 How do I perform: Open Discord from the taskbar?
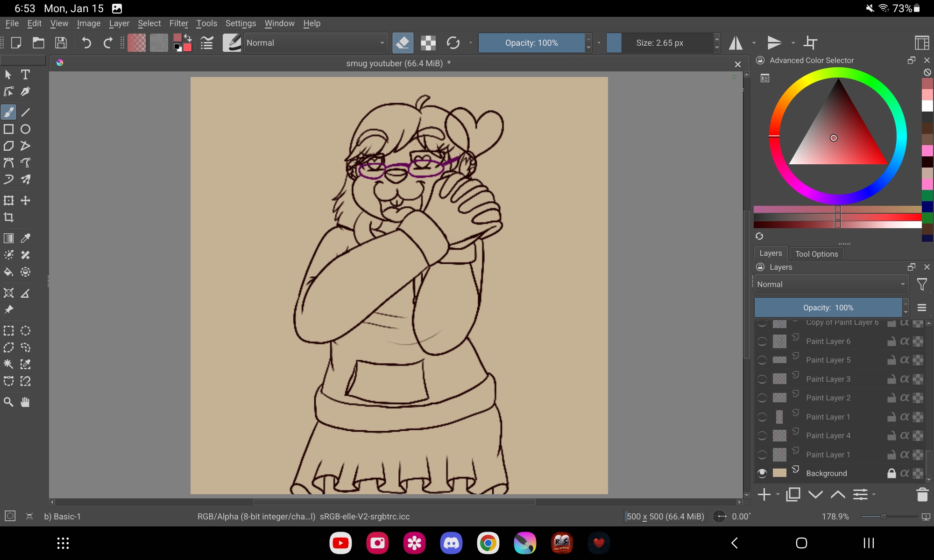451,543
